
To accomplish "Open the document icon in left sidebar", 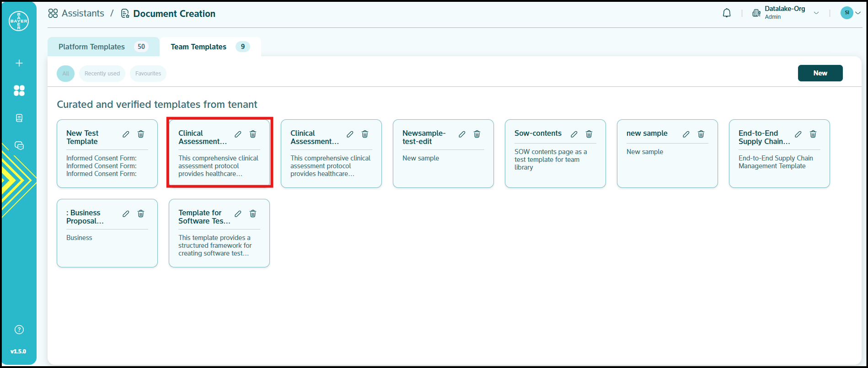I will (x=19, y=118).
